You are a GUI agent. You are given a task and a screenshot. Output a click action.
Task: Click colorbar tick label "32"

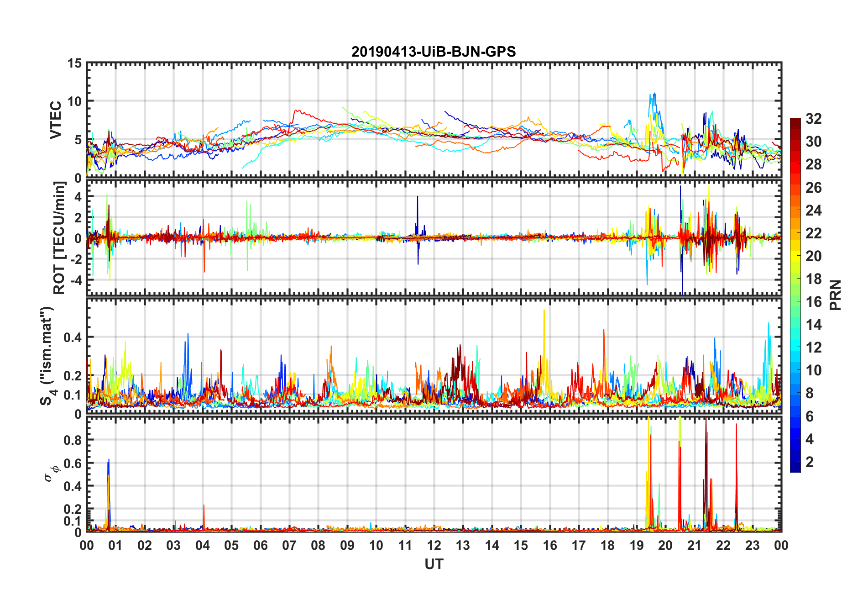click(814, 119)
